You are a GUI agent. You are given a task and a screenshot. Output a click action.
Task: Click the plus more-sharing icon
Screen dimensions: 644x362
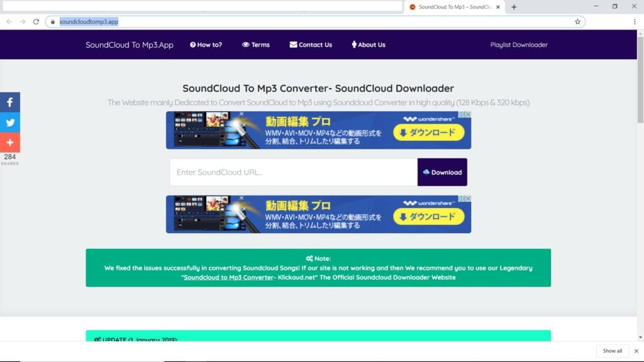(x=10, y=143)
